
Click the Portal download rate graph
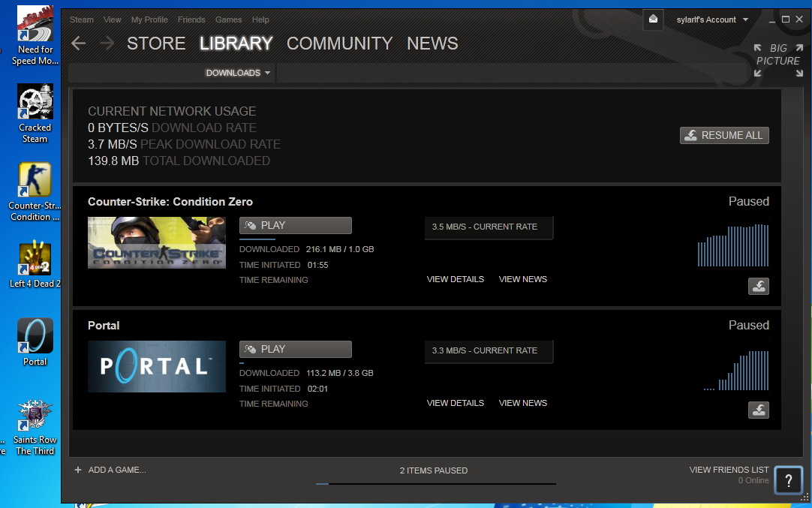pos(736,370)
